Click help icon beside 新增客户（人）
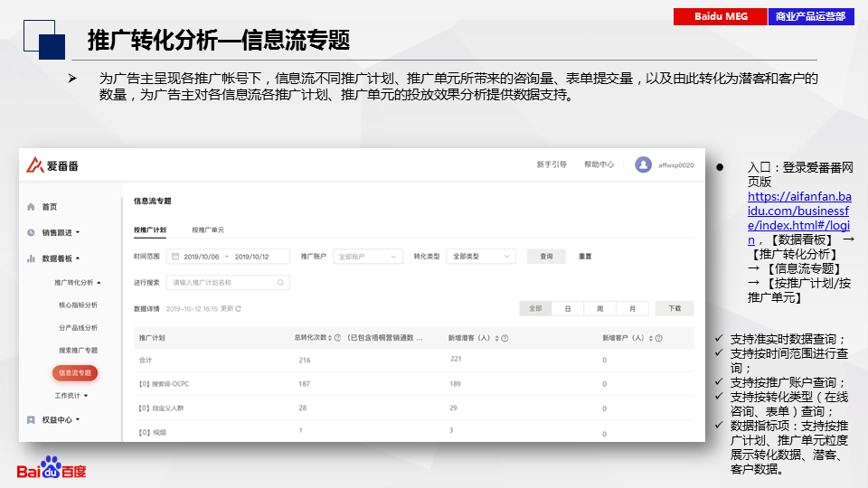The height and width of the screenshot is (488, 868). tap(659, 338)
